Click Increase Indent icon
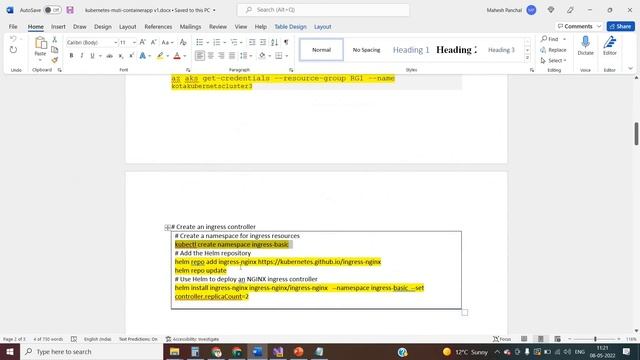This screenshot has height=360, width=640. point(263,42)
